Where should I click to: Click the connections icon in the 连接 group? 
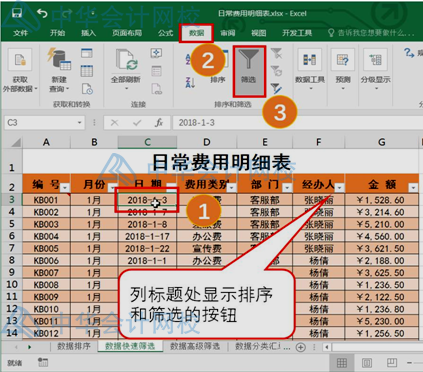156,53
